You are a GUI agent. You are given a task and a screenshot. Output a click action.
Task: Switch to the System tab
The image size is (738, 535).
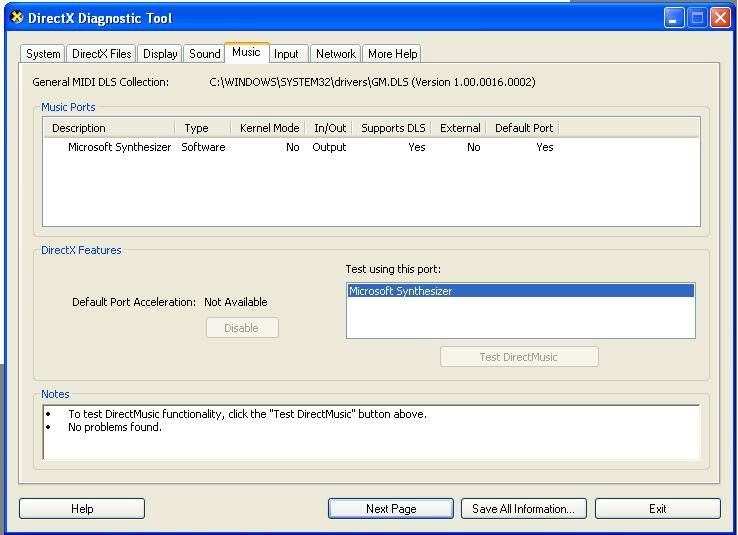tap(43, 54)
